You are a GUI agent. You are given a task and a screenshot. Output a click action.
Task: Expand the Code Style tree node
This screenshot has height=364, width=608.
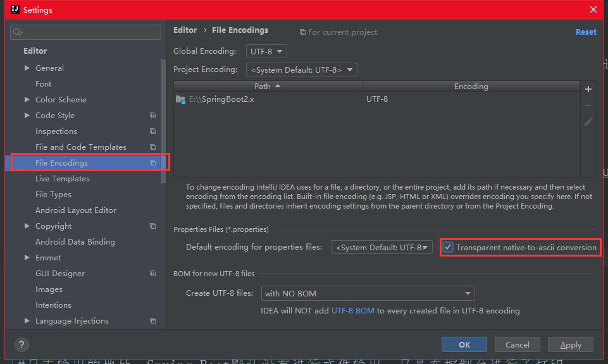click(x=27, y=116)
